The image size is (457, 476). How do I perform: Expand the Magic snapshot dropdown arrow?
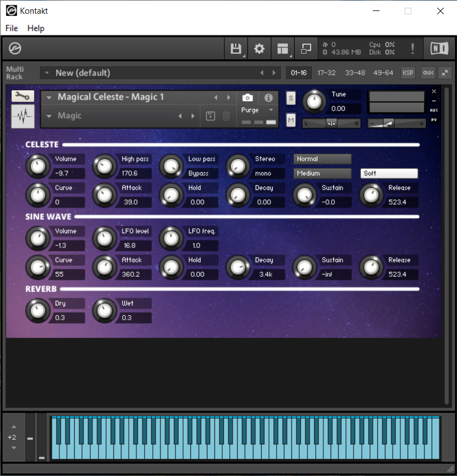click(x=49, y=116)
